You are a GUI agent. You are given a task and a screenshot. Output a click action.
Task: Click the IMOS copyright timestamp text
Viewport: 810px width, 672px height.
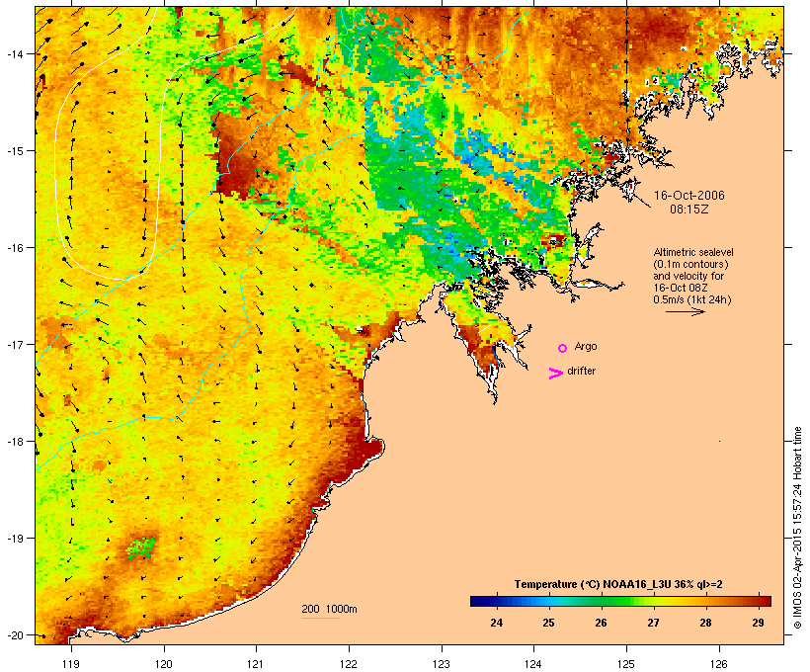[797, 528]
